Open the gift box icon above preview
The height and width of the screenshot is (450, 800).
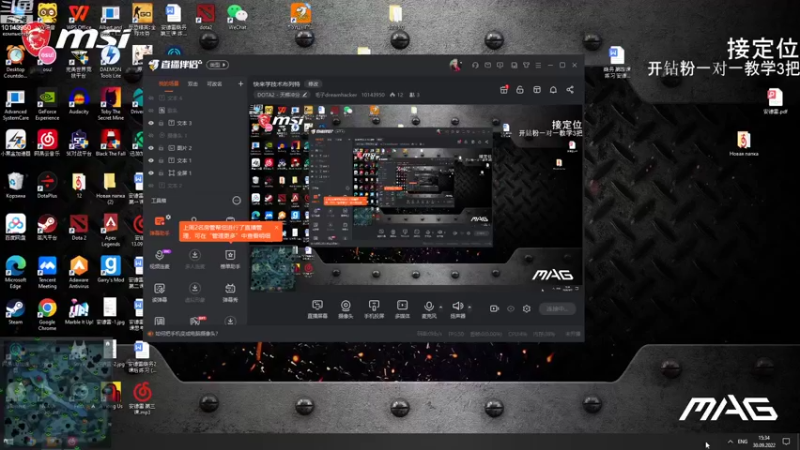click(x=504, y=90)
